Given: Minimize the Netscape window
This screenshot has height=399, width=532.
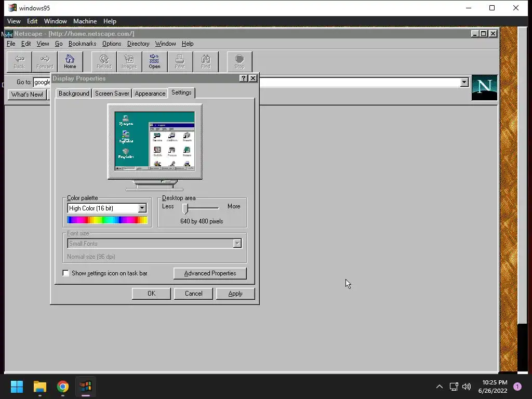Looking at the screenshot, I should 475,34.
